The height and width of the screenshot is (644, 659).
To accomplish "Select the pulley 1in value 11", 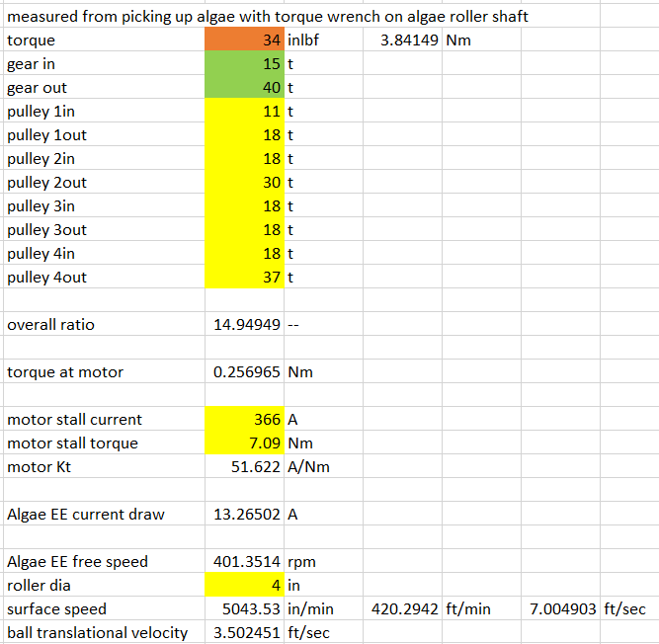I will pyautogui.click(x=245, y=112).
